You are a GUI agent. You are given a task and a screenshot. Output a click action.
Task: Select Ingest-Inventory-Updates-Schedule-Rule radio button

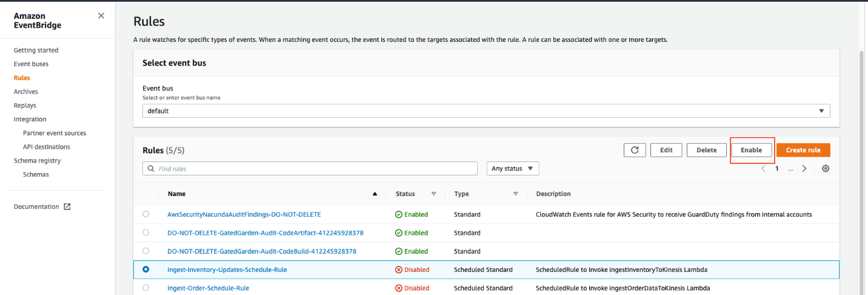[145, 269]
